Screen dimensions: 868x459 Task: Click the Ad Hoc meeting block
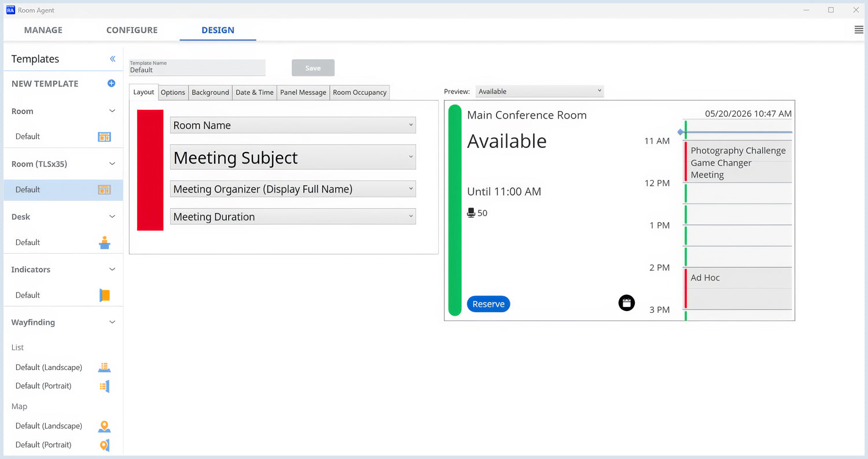[x=738, y=288]
